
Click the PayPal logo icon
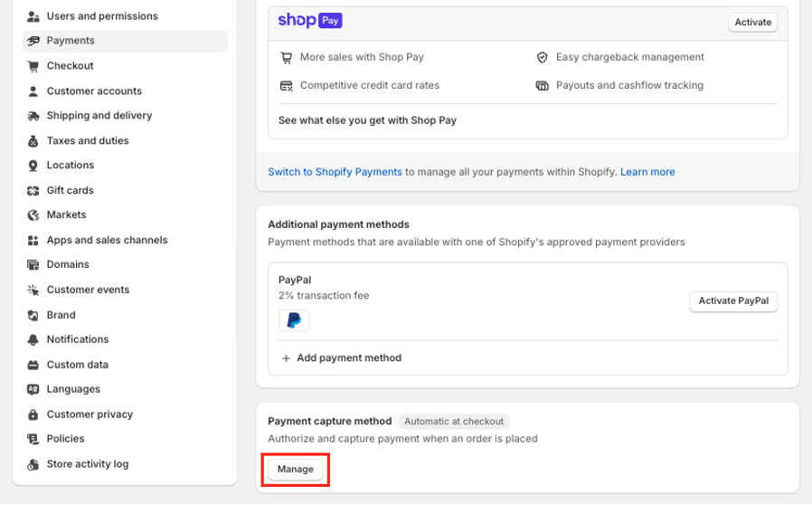294,320
